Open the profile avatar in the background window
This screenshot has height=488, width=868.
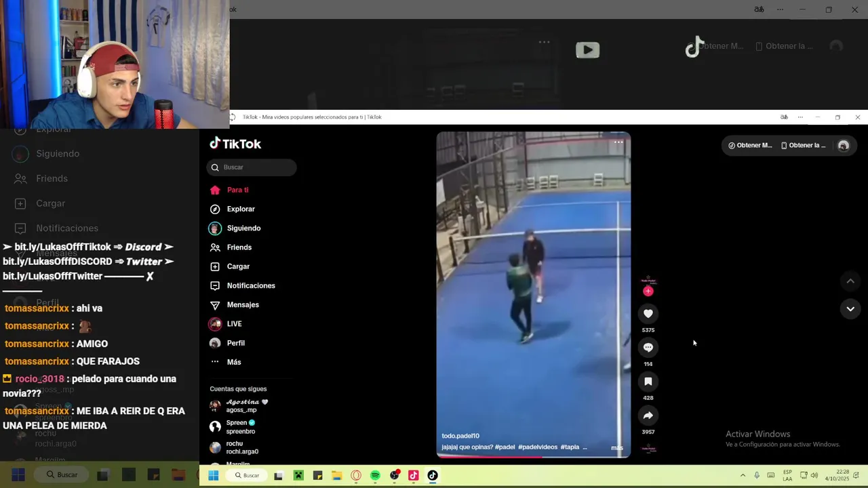pos(836,46)
